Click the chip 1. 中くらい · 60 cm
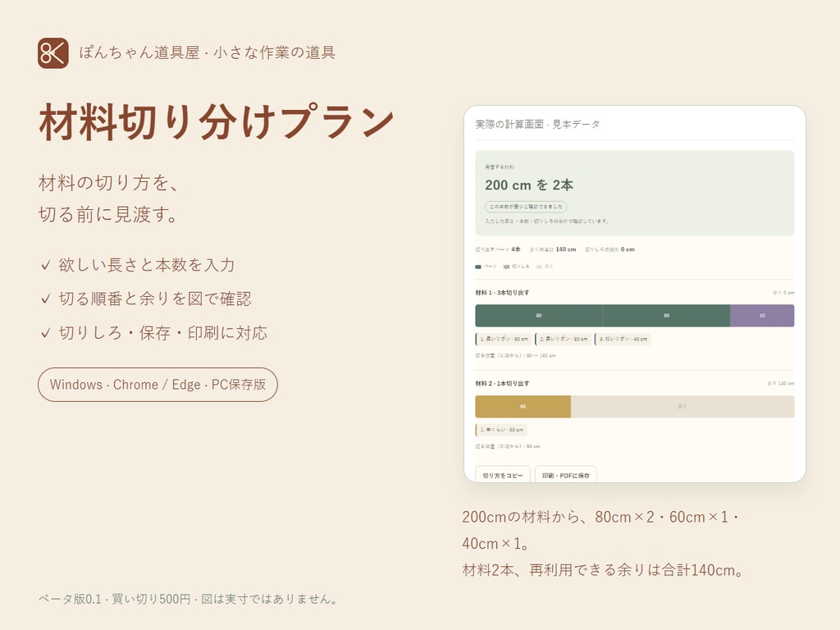 tap(501, 430)
